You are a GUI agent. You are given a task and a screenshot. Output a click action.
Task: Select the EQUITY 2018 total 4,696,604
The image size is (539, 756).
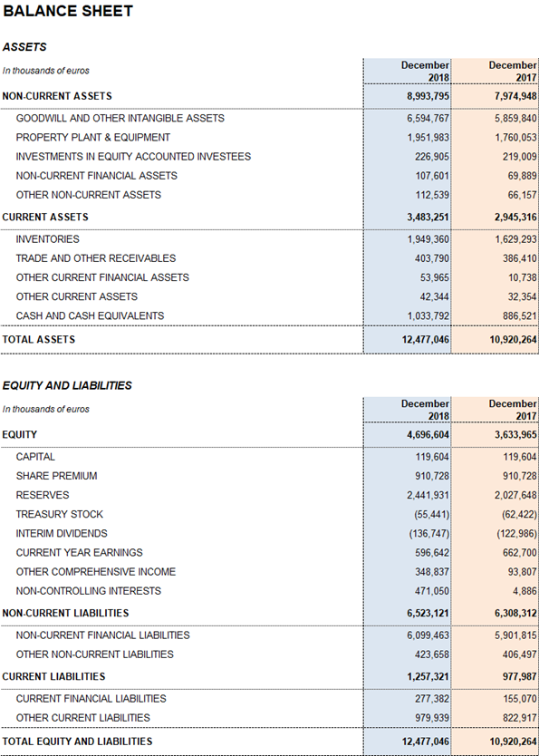[428, 434]
